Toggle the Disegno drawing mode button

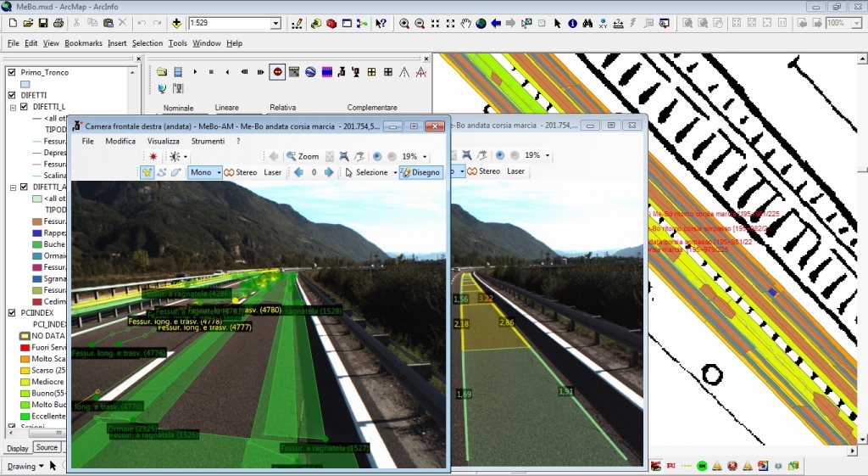click(420, 172)
